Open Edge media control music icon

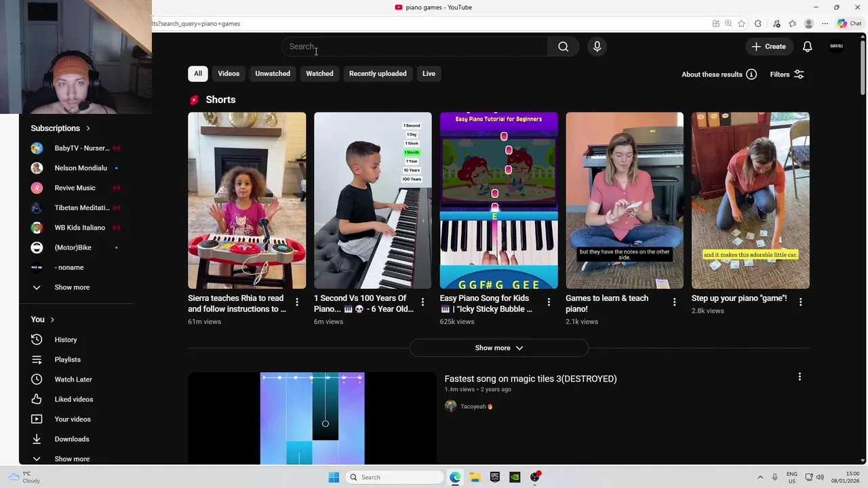coord(776,24)
